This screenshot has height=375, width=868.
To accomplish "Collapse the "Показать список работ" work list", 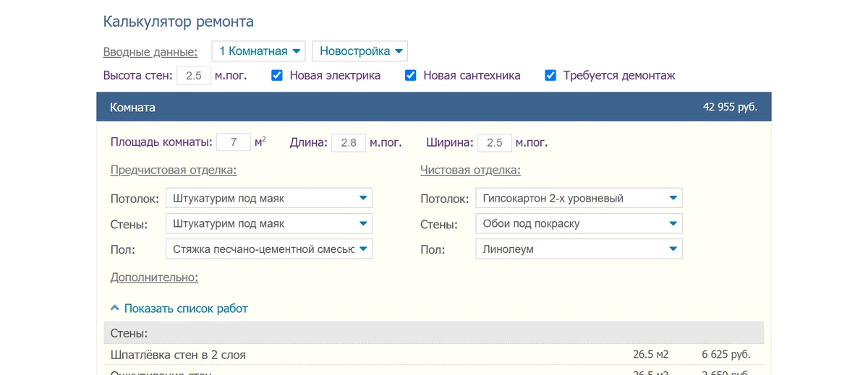I will pos(185,309).
